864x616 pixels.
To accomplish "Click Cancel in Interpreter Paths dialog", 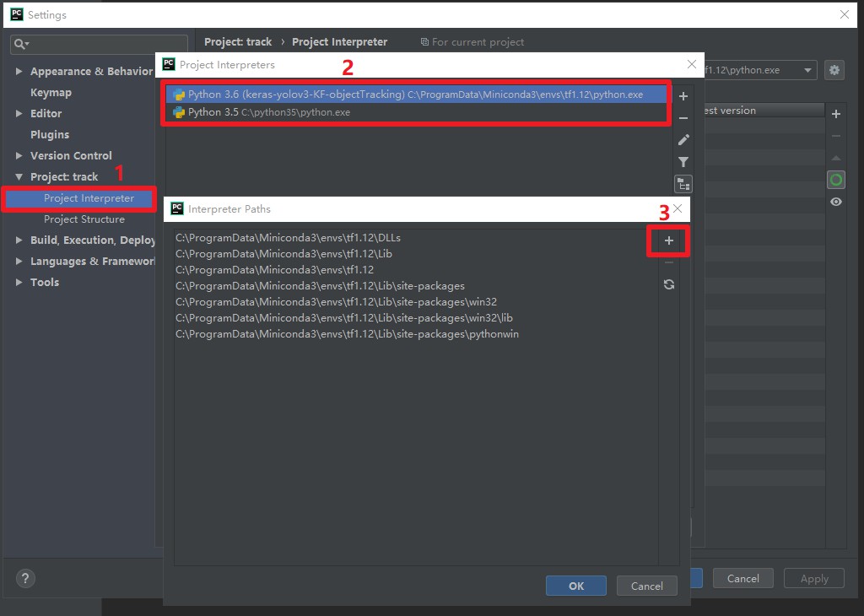I will coord(647,586).
